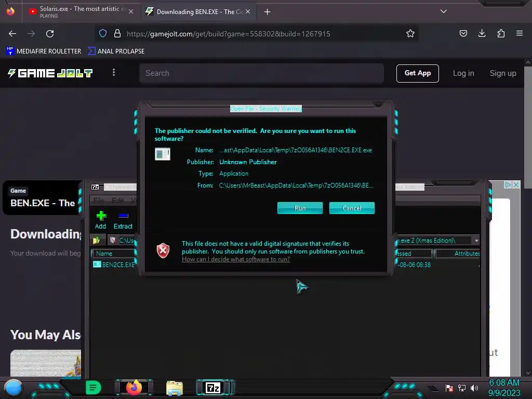Image resolution: width=532 pixels, height=399 pixels.
Task: Click the 7z title bar icon
Action: 95,187
